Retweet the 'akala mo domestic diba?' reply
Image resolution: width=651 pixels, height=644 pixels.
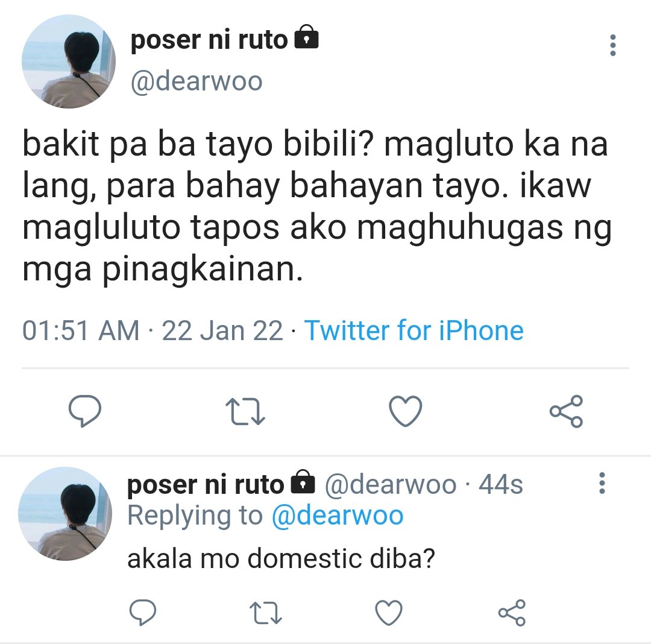[266, 613]
